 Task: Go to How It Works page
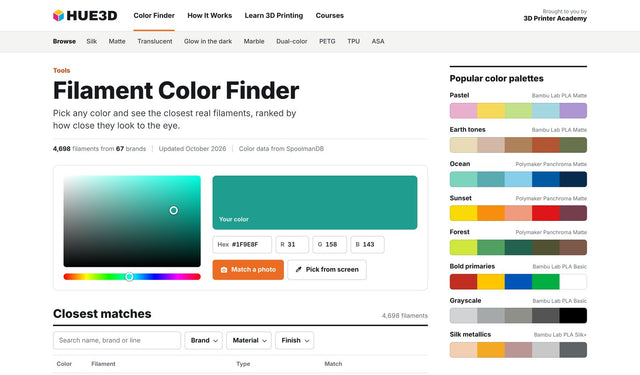coord(209,16)
